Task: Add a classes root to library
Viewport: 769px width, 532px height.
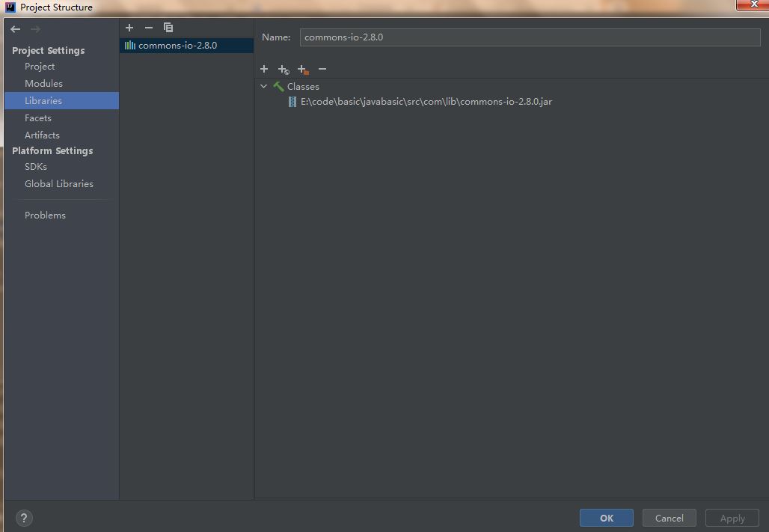Action: pyautogui.click(x=264, y=69)
